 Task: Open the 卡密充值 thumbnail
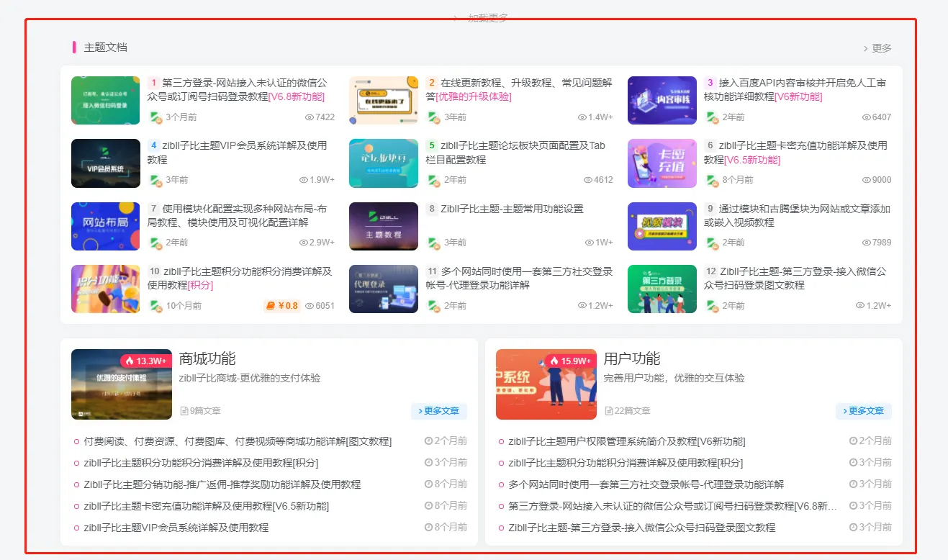pos(662,163)
